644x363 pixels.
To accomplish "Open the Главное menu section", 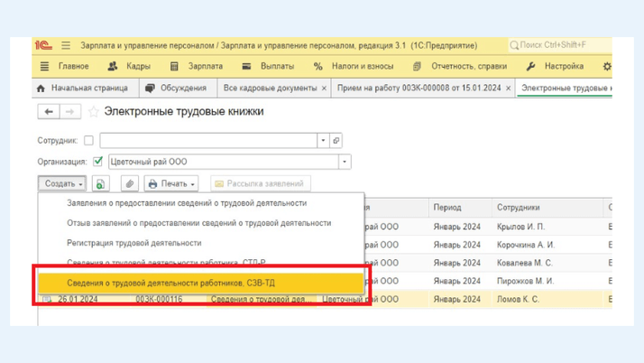I will coord(74,66).
